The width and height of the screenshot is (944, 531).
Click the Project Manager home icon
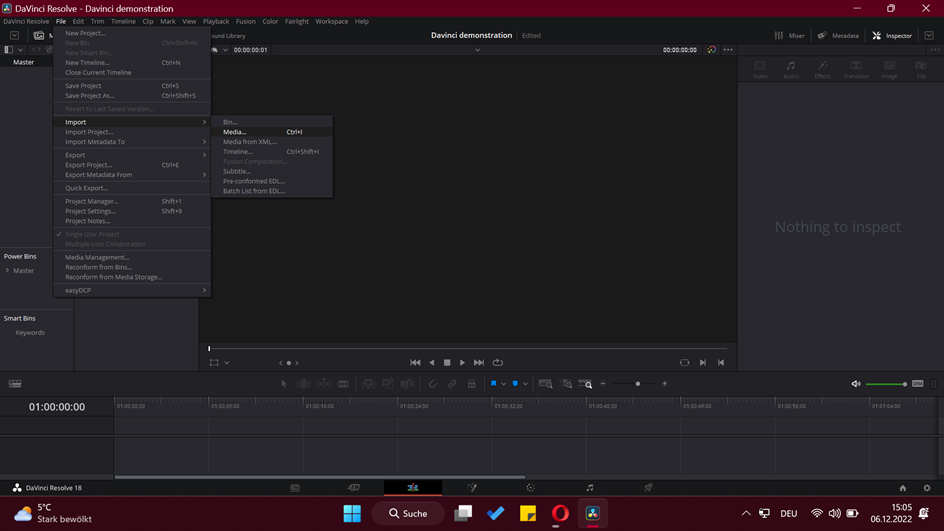click(902, 488)
